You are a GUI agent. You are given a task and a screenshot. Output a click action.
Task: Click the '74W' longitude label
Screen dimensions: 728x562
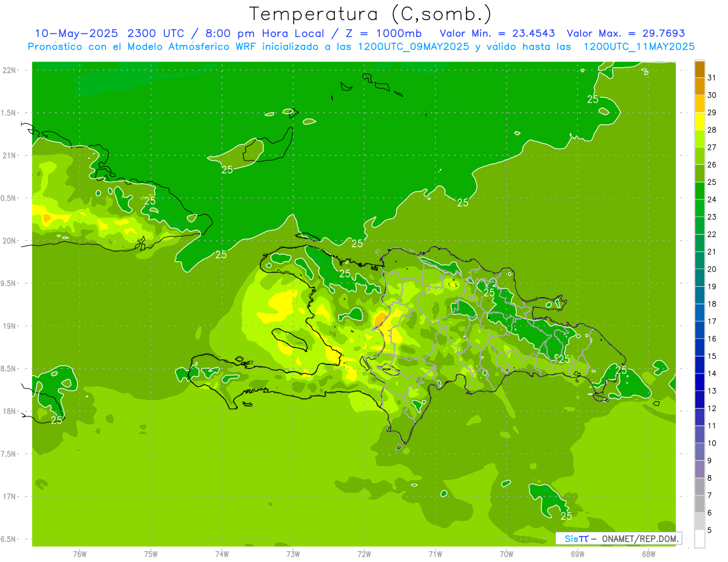coord(222,554)
